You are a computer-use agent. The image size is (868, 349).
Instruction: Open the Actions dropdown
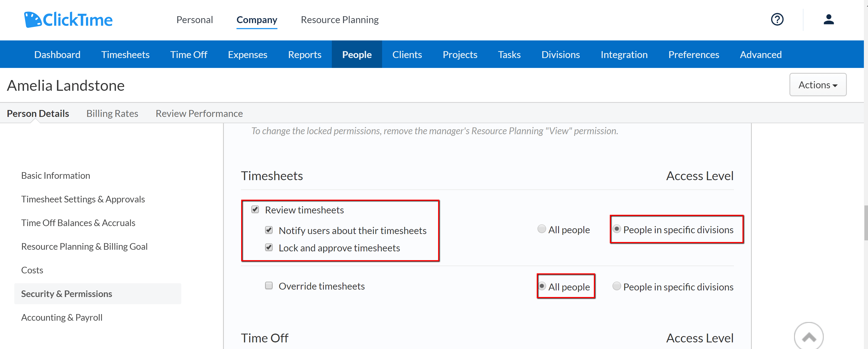click(818, 85)
